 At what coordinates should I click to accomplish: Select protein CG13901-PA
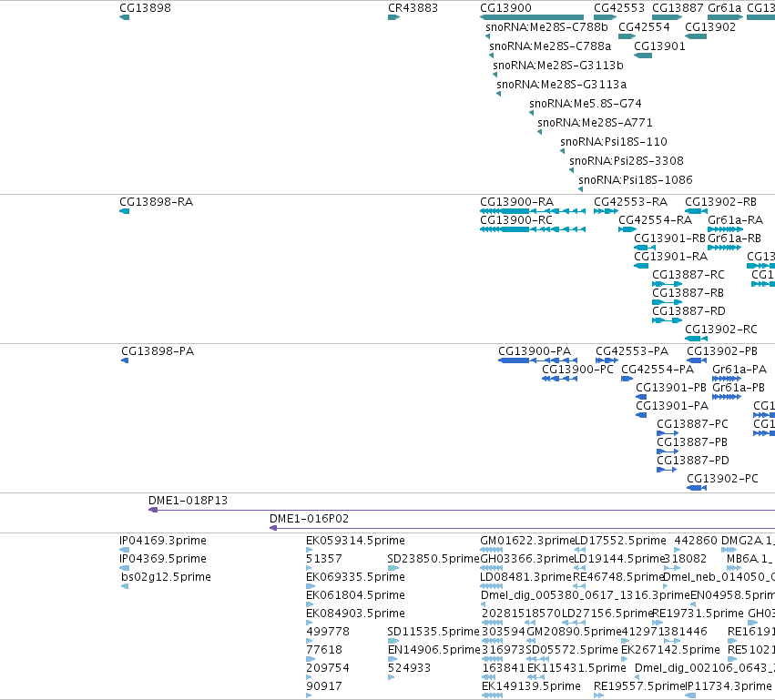click(672, 406)
